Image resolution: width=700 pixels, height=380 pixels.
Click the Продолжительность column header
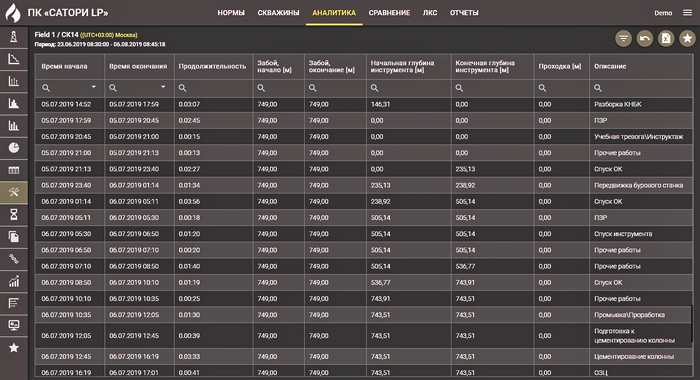coord(213,67)
